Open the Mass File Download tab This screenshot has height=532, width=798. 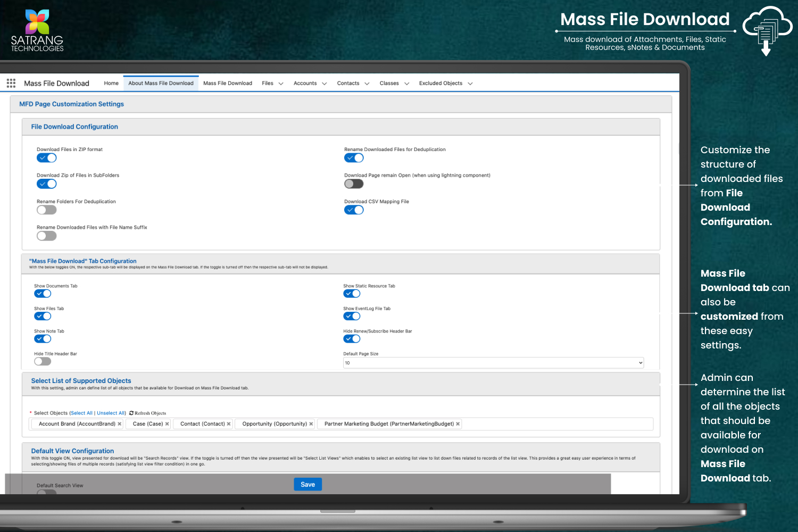(228, 83)
